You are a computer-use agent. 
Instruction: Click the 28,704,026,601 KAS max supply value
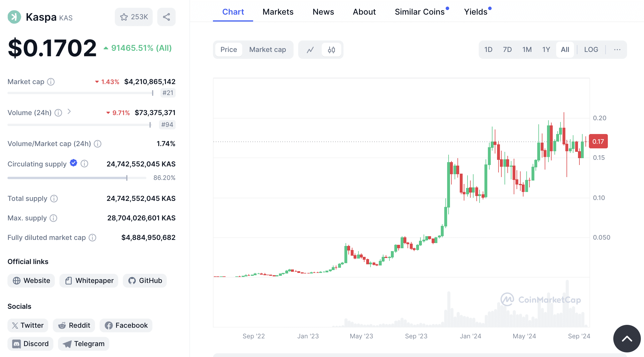pyautogui.click(x=141, y=218)
